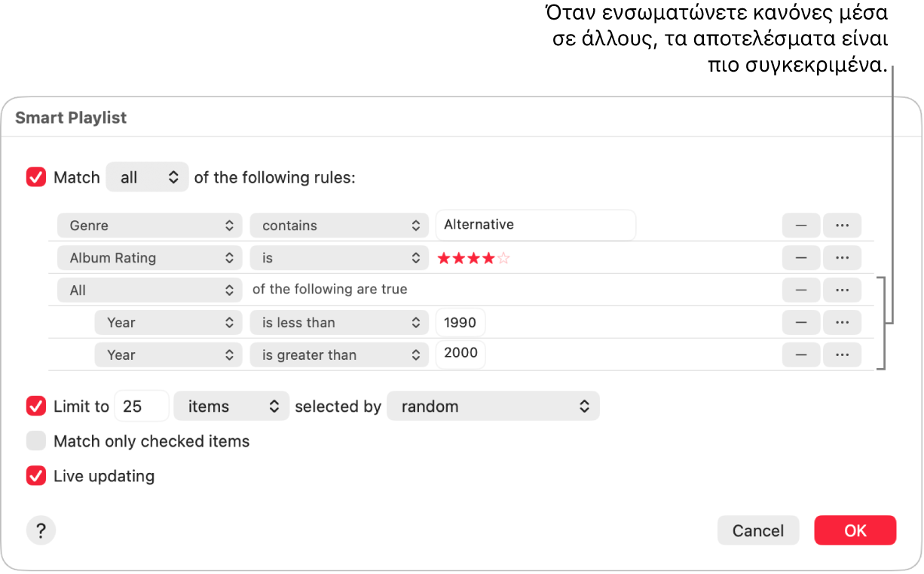Remove the Year is greater than rule
Screen dimensions: 924x574
point(801,355)
